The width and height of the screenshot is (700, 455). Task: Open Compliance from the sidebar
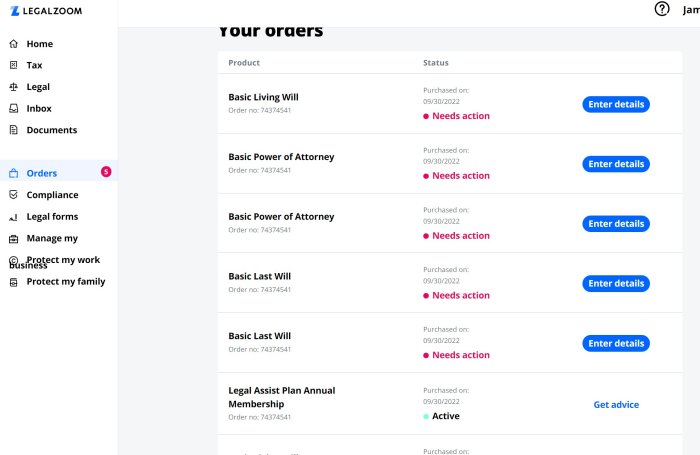(52, 195)
